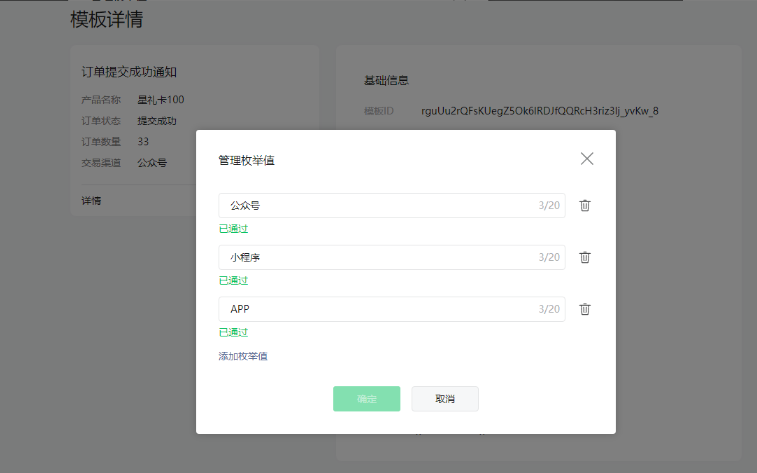
Task: Cancel the dialog with 取消
Action: coord(445,399)
